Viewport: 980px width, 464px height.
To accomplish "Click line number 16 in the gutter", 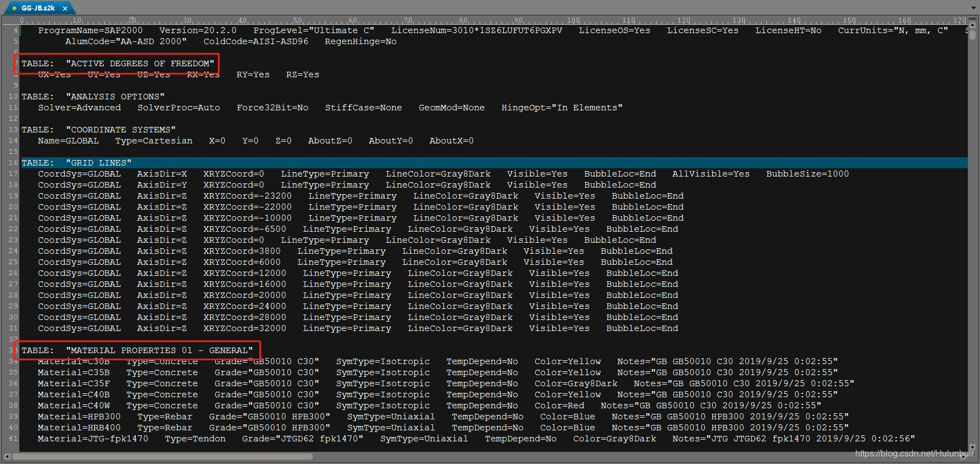I will 13,163.
